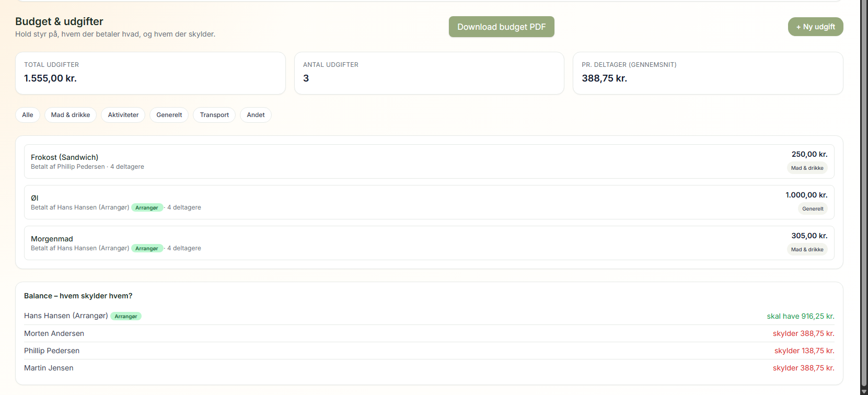This screenshot has height=395, width=868.
Task: Select Phillip Pedersen's balance row
Action: (x=429, y=351)
